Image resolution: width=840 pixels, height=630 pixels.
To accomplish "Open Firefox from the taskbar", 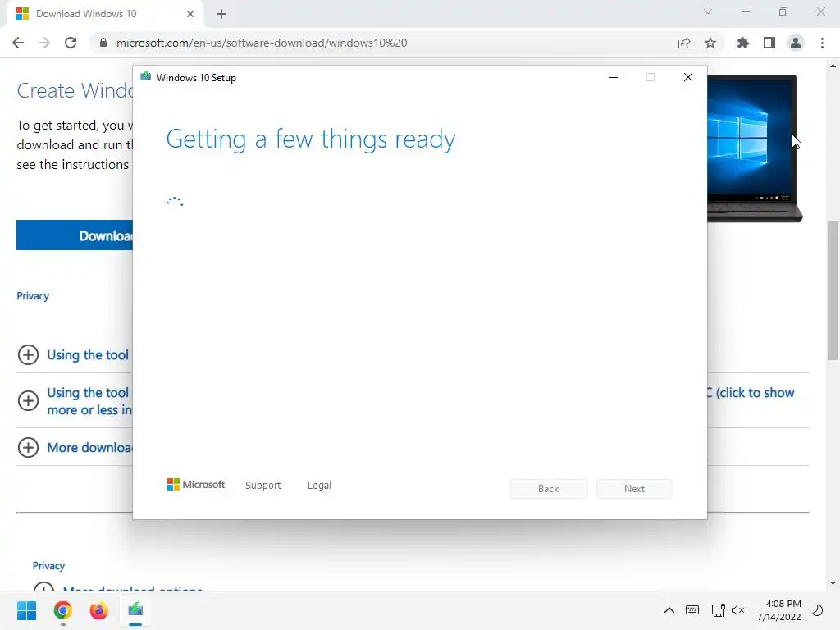I will point(99,610).
